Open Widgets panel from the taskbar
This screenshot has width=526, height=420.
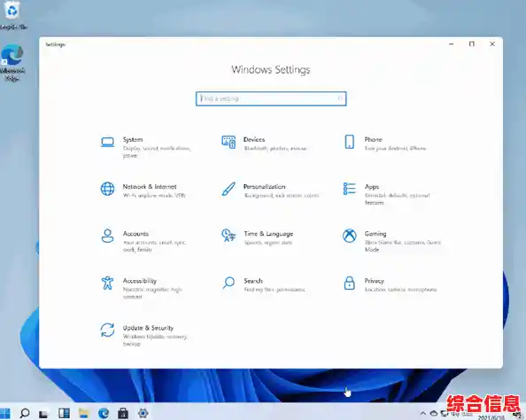pyautogui.click(x=64, y=413)
